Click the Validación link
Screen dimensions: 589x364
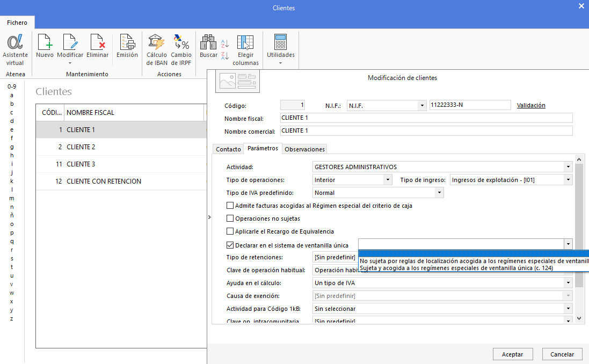(531, 105)
